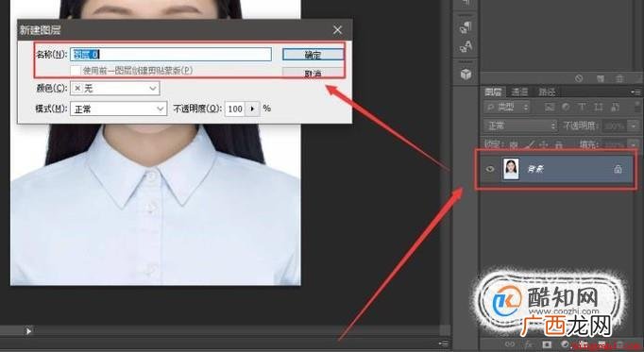
Task: Filter layers by pixel type icon
Action: coord(550,108)
